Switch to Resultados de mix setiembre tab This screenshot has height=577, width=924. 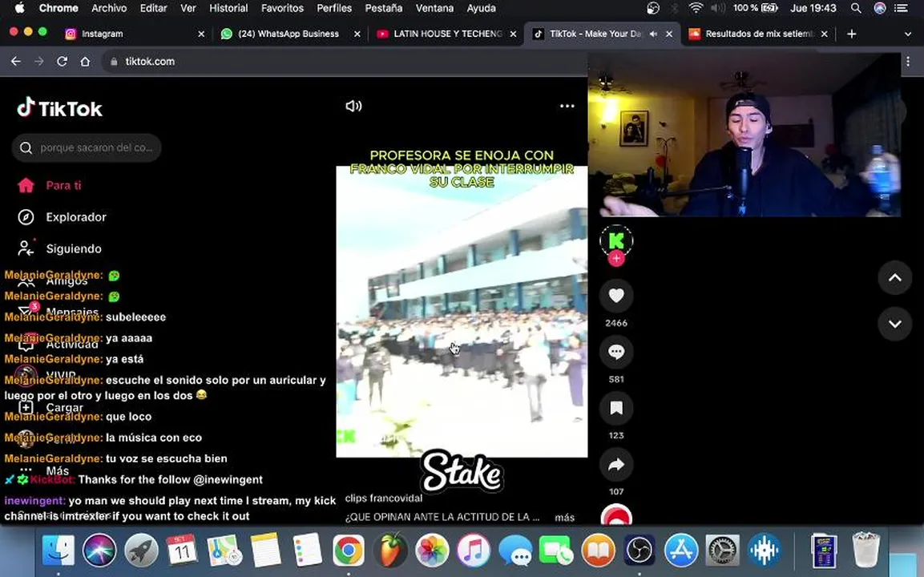(x=757, y=34)
